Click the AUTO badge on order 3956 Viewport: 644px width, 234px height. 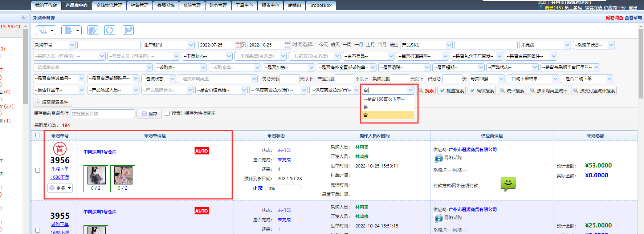201,151
